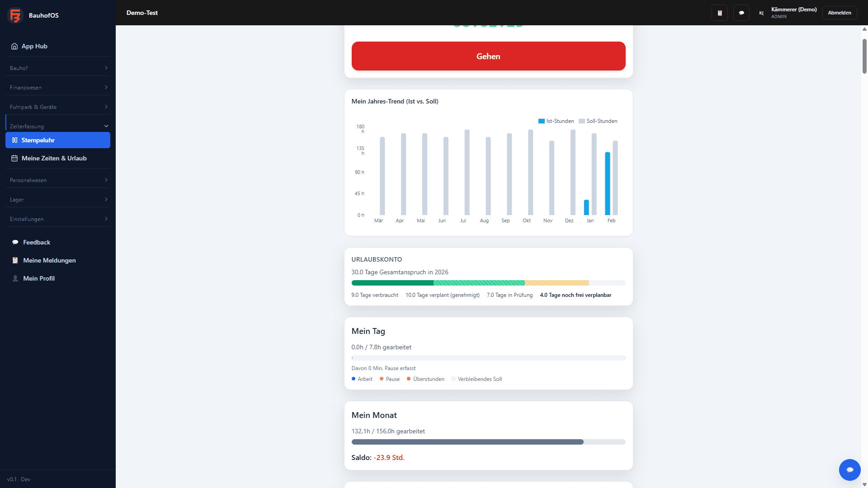Viewport: 868px width, 488px height.
Task: Click the Feedback speech bubble icon in sidebar
Action: pyautogui.click(x=15, y=243)
